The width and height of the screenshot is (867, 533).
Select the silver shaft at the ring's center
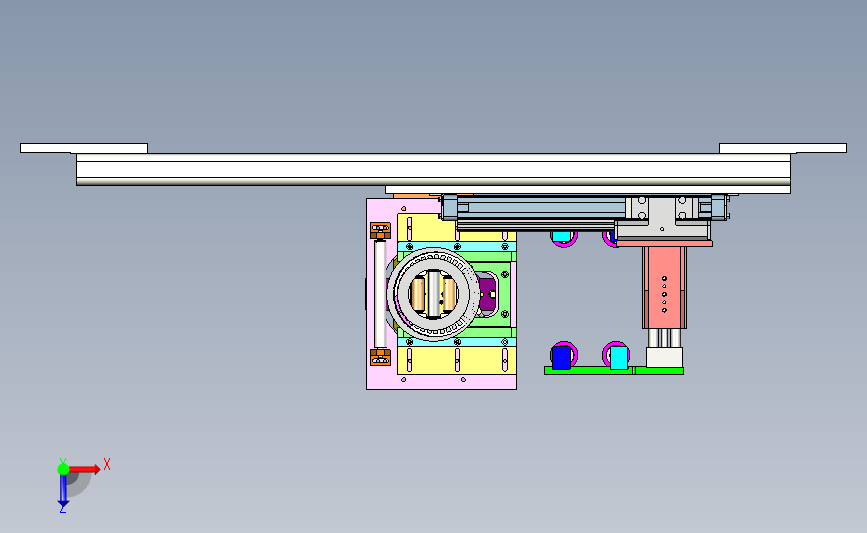tap(434, 294)
